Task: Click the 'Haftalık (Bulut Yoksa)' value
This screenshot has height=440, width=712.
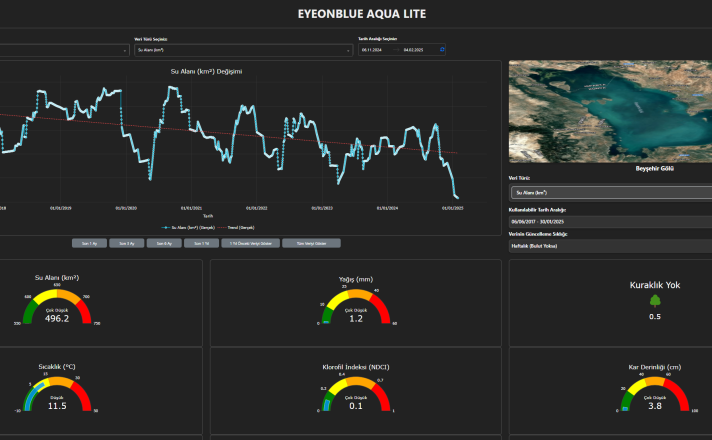Action: pos(534,246)
